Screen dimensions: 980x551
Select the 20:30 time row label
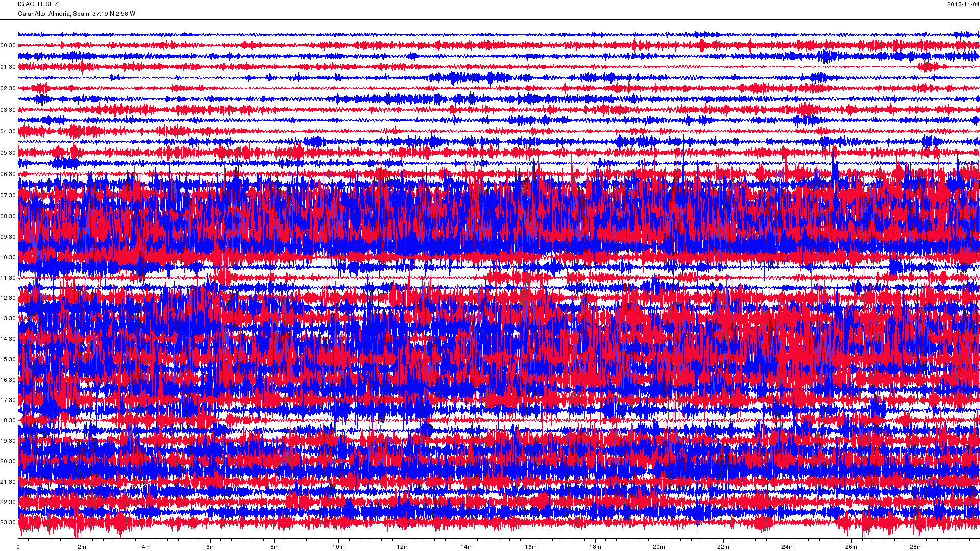(x=8, y=462)
